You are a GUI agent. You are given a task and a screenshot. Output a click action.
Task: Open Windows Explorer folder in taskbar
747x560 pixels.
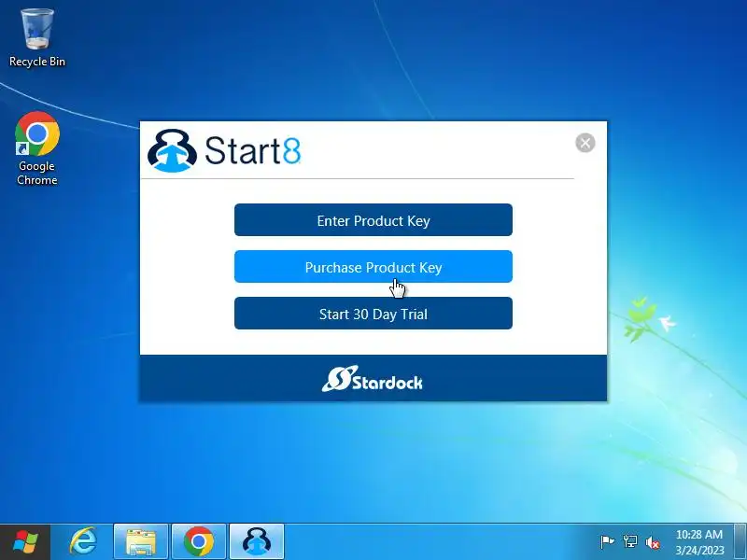coord(141,542)
